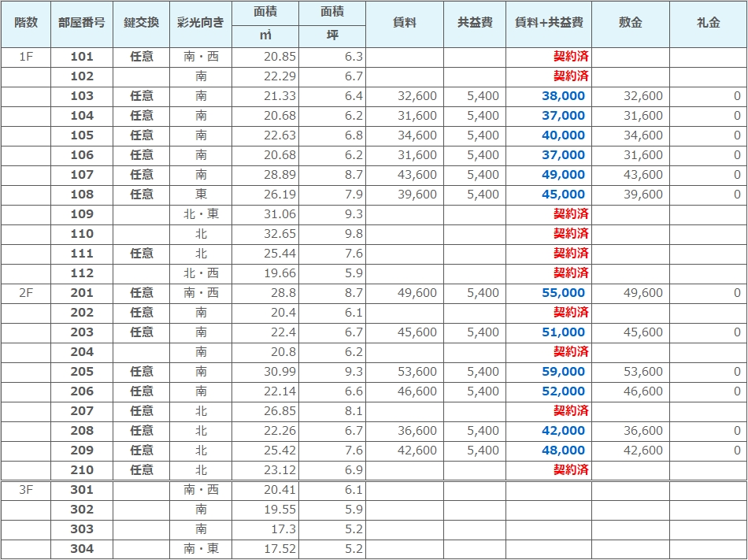Image resolution: width=748 pixels, height=560 pixels.
Task: Click the 礼金 column header
Action: [708, 23]
